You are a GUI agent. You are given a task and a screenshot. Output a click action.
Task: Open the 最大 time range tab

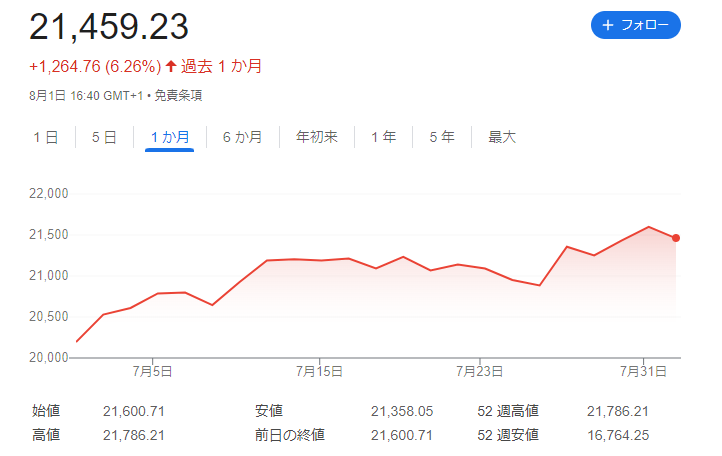[x=502, y=137]
